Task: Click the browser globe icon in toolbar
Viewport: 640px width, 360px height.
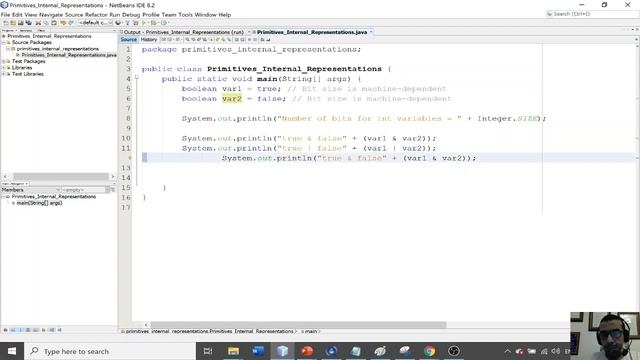Action: (x=118, y=23)
